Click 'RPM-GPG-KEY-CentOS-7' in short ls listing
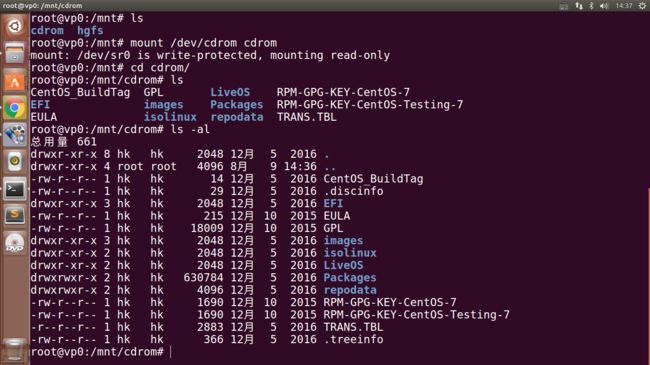 pyautogui.click(x=343, y=92)
